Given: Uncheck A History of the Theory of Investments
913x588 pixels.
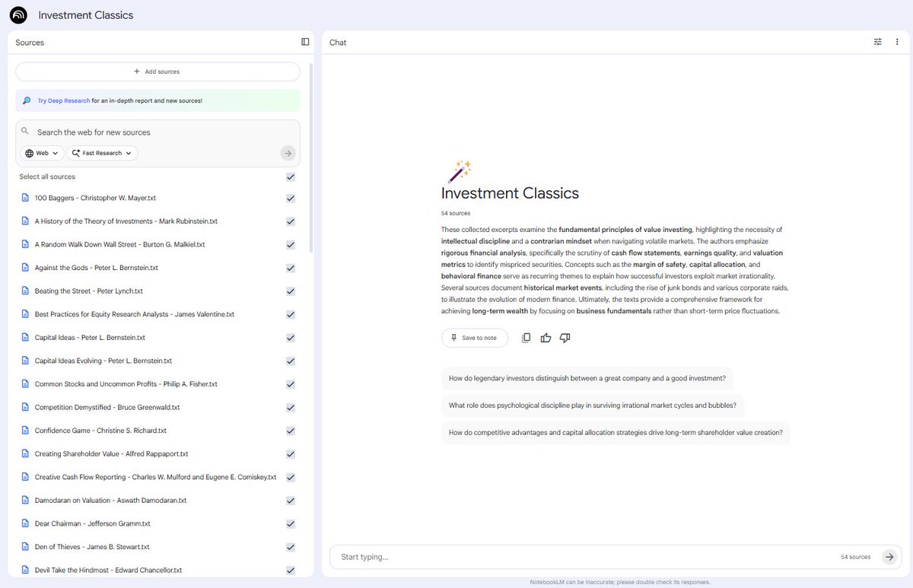Looking at the screenshot, I should 291,221.
